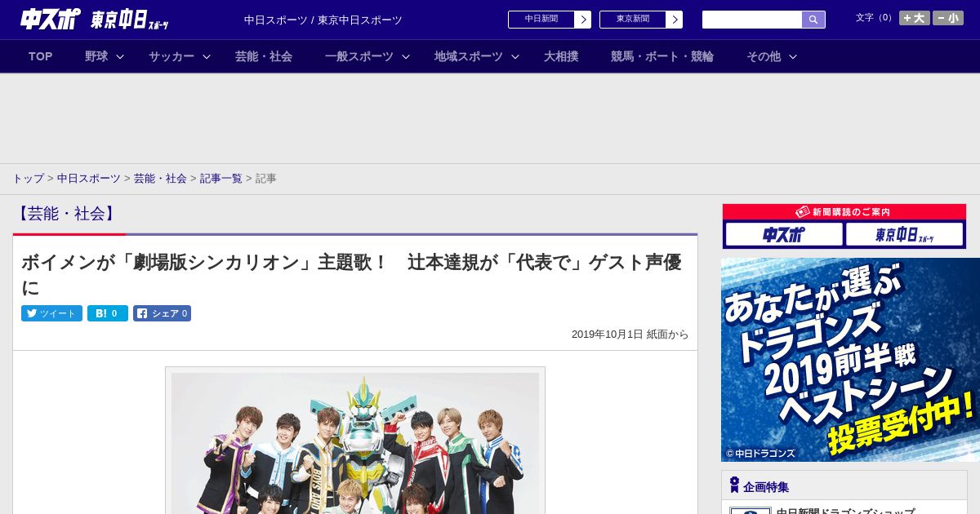980x514 pixels.
Task: Expand the 地域スポーツ dropdown chevron
Action: coord(515,56)
